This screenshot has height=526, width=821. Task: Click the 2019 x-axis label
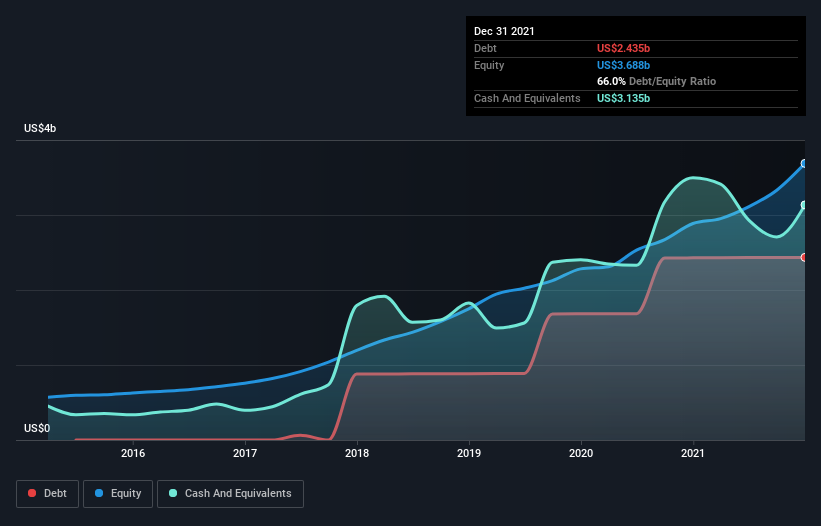coord(469,453)
